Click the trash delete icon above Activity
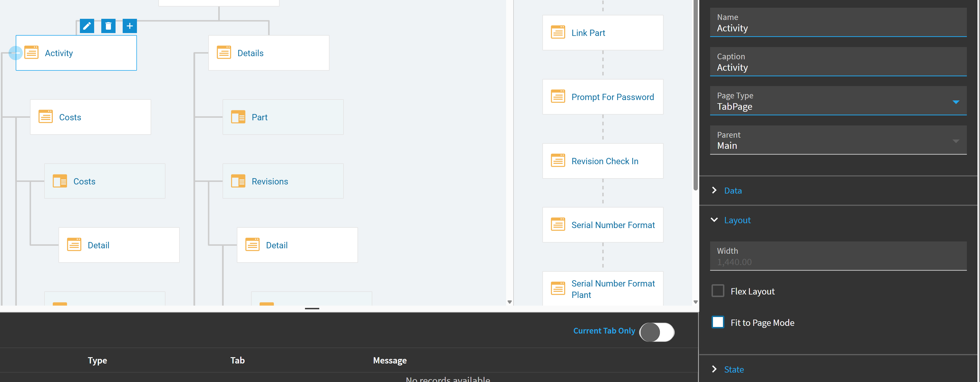This screenshot has height=382, width=980. (108, 26)
